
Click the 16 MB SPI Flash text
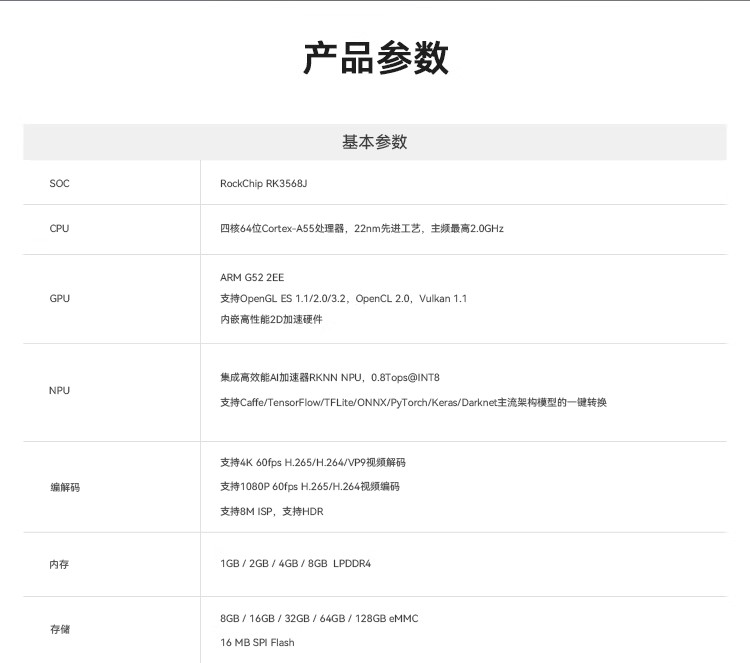point(257,642)
